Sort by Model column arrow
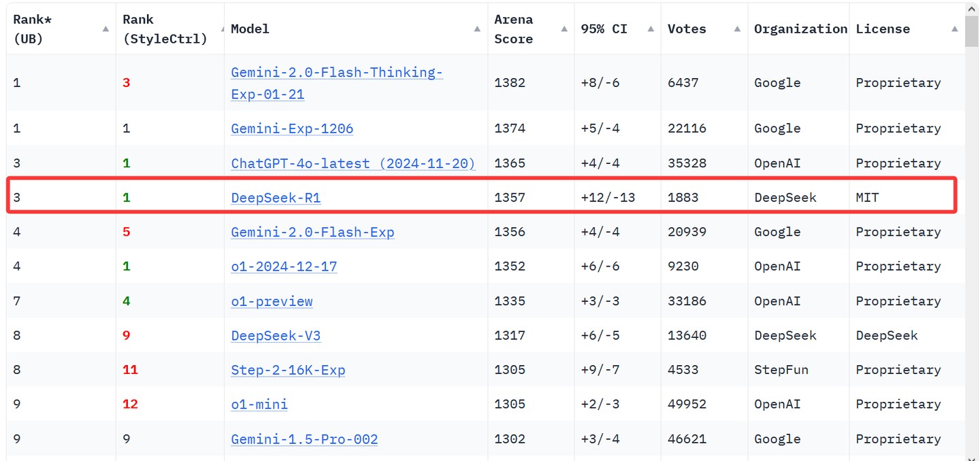The height and width of the screenshot is (461, 980). 478,29
